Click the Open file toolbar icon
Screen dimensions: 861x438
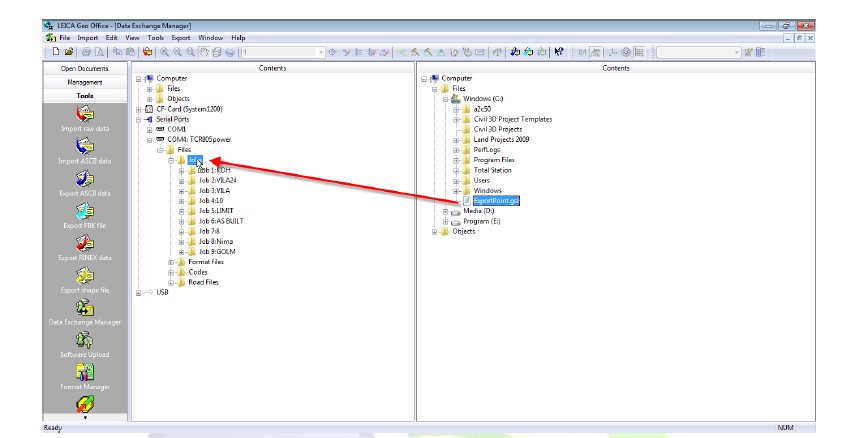pos(68,52)
